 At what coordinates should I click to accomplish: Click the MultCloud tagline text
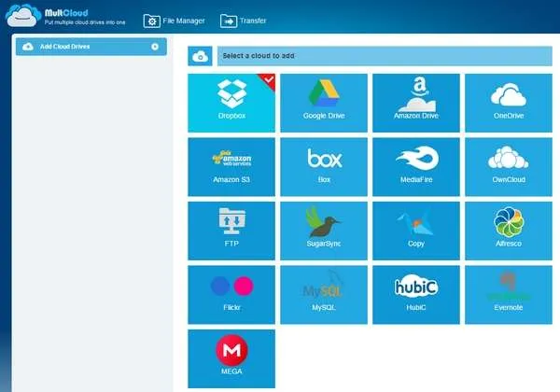point(85,22)
